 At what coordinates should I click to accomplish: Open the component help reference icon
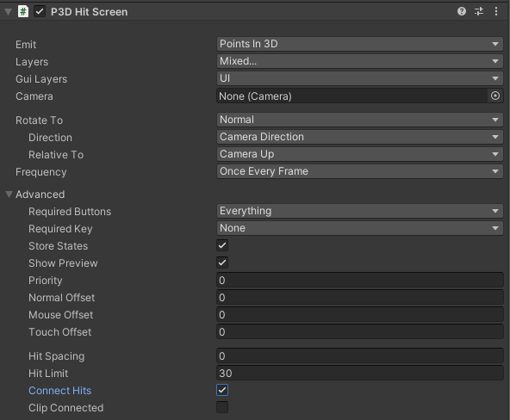click(x=462, y=12)
